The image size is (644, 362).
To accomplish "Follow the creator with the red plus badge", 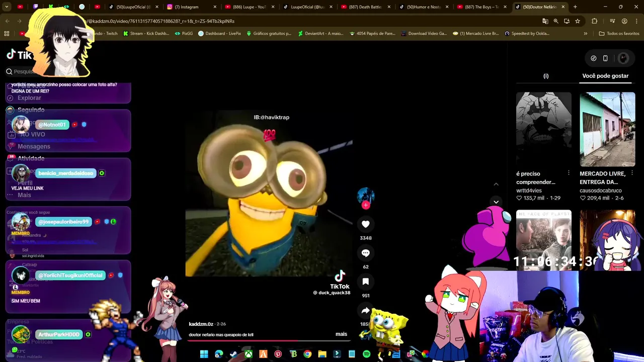I will [x=366, y=205].
